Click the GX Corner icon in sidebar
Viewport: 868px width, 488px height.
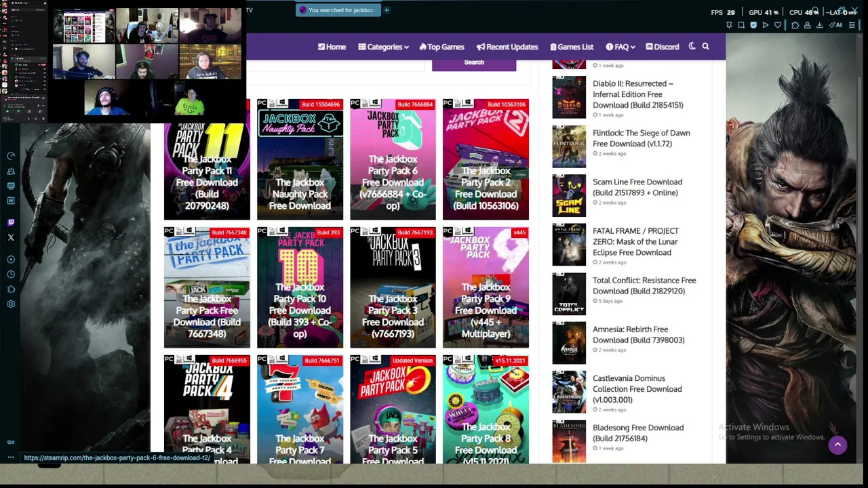11,442
